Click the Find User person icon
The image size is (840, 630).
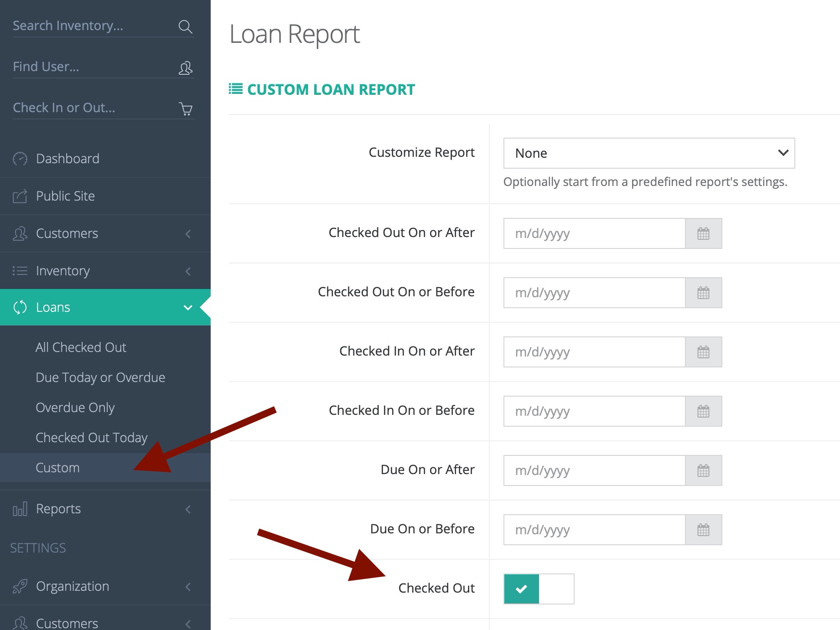pyautogui.click(x=185, y=68)
